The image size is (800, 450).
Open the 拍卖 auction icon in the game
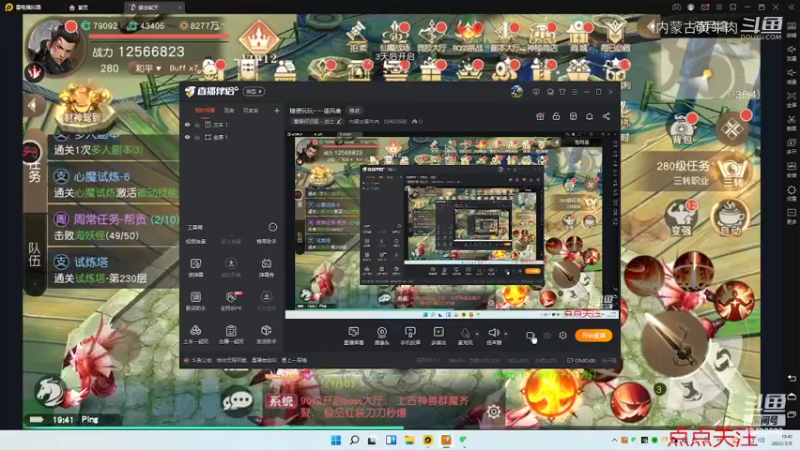click(358, 36)
